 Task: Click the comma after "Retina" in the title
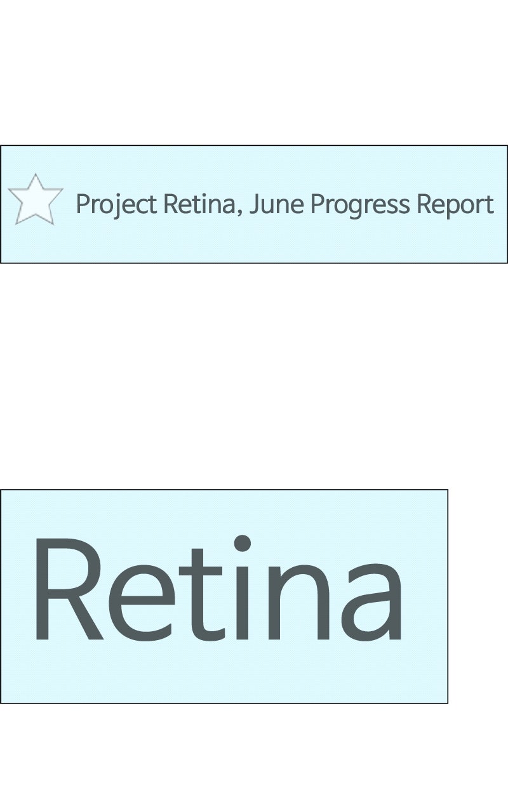click(239, 213)
